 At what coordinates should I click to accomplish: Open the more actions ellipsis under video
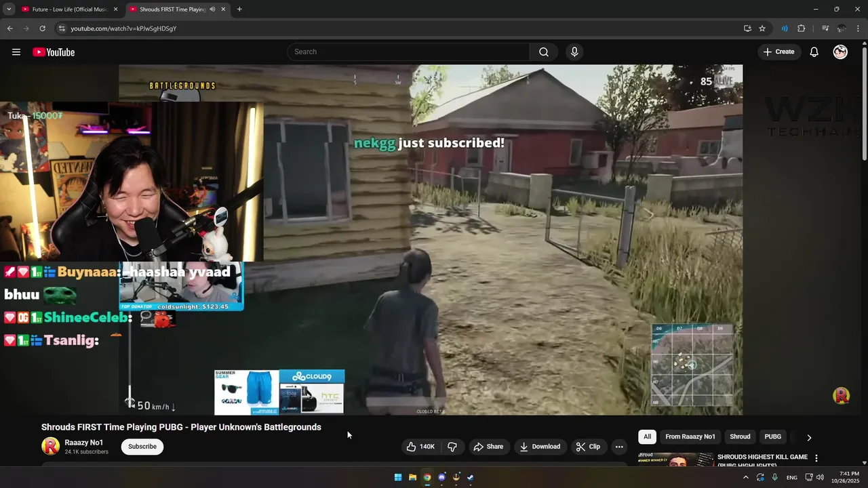coord(618,447)
